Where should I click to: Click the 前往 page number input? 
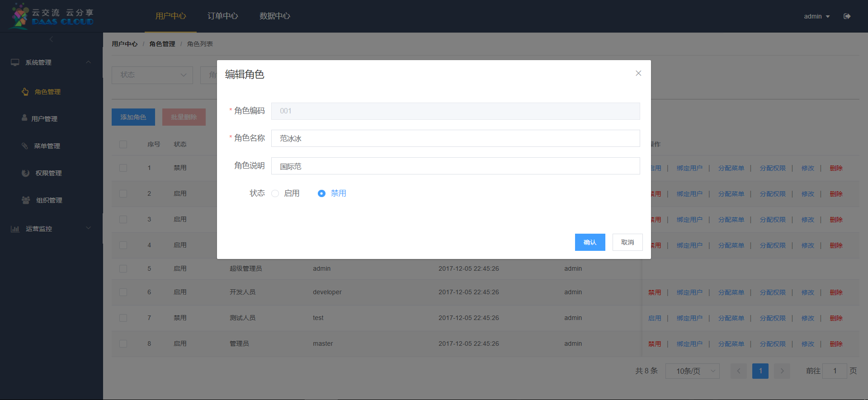[x=835, y=371]
